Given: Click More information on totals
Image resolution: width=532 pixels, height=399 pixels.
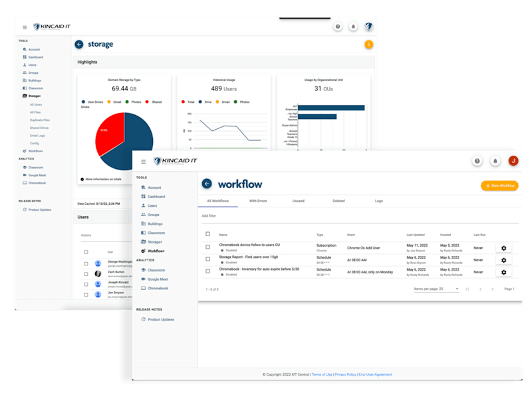Looking at the screenshot, I should (101, 179).
